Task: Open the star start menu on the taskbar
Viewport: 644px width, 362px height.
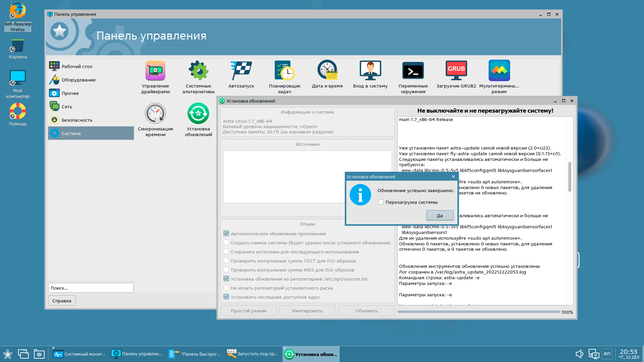Action: pos(8,354)
